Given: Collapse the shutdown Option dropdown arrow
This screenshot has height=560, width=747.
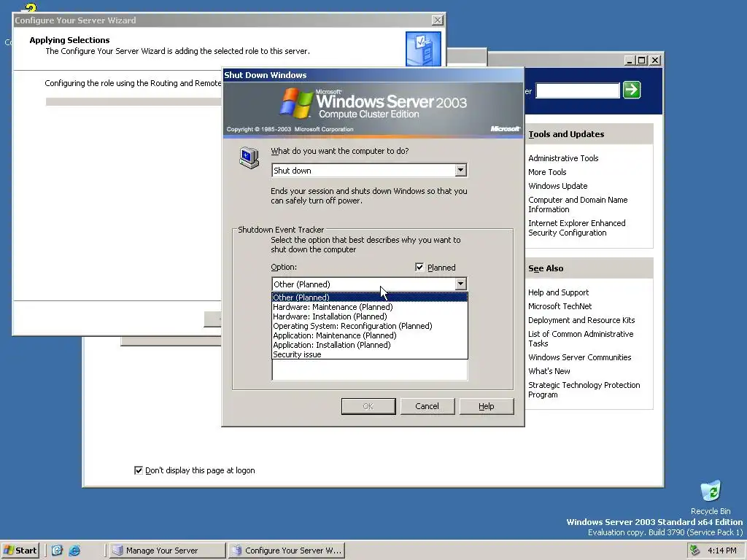Looking at the screenshot, I should [460, 284].
